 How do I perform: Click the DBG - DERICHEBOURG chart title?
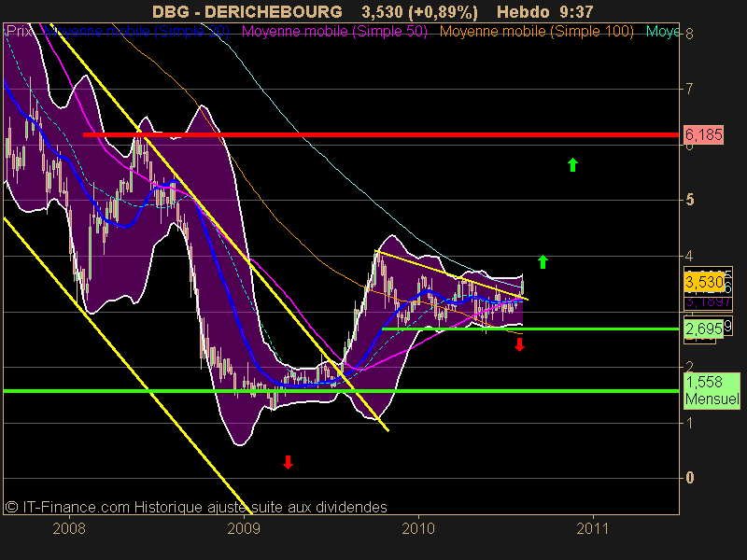click(247, 12)
